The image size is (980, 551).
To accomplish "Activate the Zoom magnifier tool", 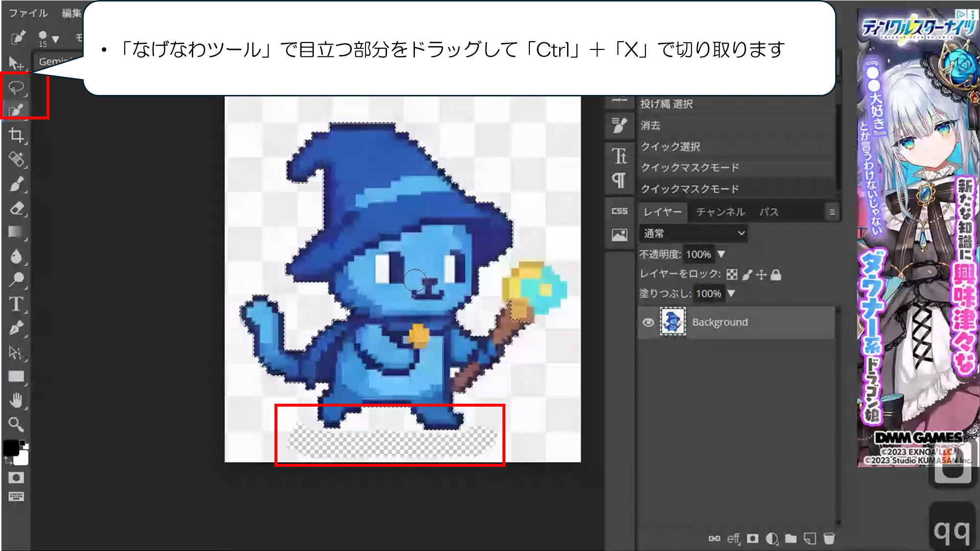I will click(16, 424).
